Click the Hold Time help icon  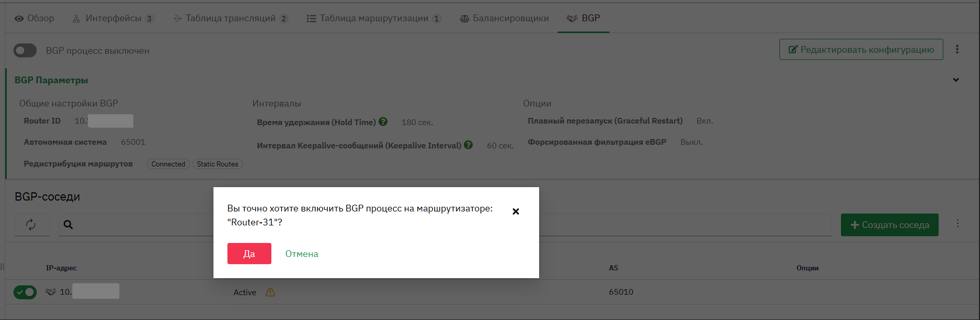tap(383, 121)
